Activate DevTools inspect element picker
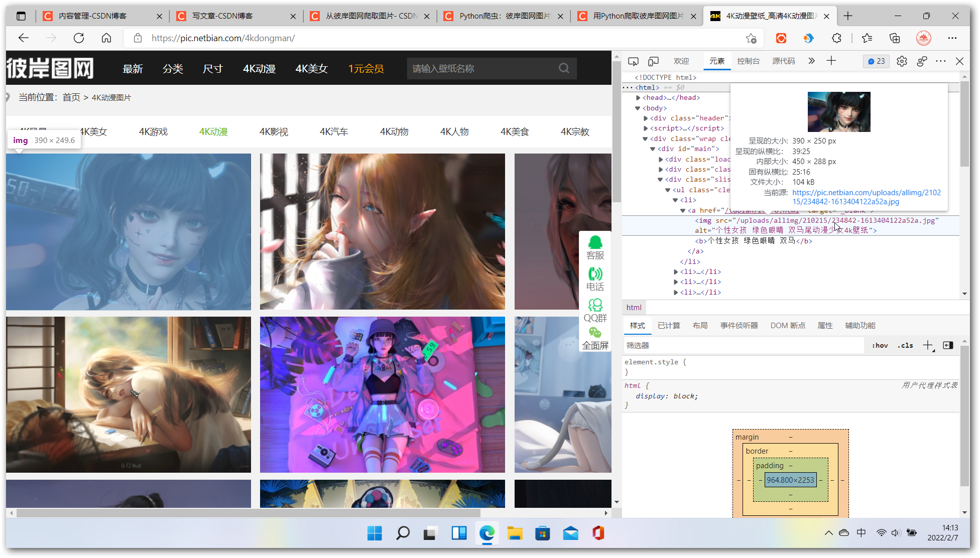Screen dimensions: 980x558 click(x=633, y=61)
